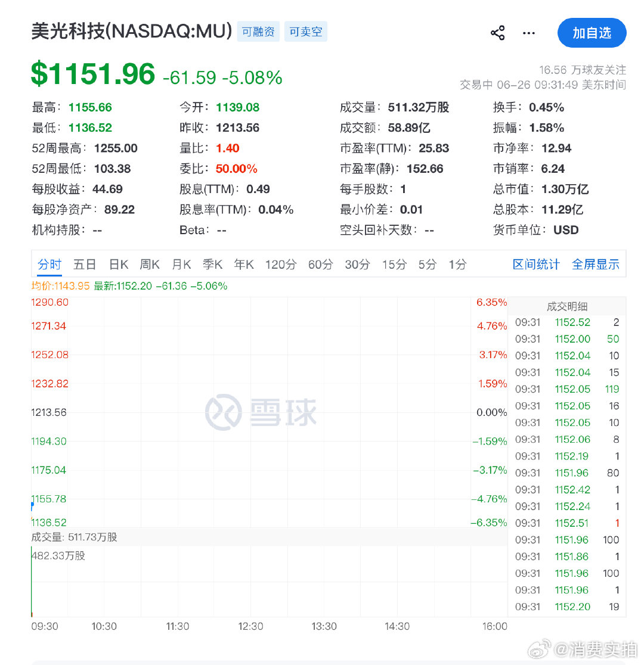Select the 分时 chart tab
Screen dimensions: 644x665
pyautogui.click(x=49, y=264)
